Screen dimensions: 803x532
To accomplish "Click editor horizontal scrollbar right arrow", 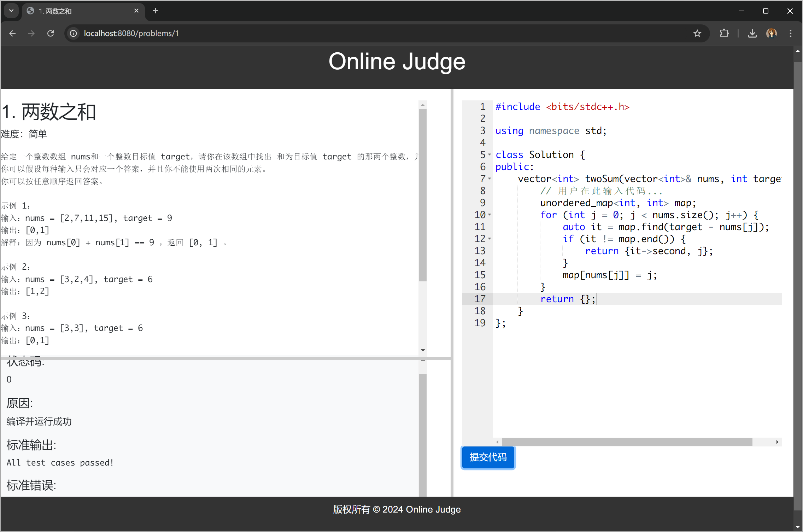I will (777, 442).
